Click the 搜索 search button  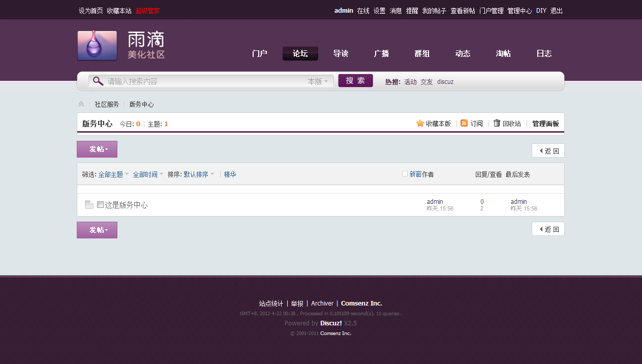point(356,81)
